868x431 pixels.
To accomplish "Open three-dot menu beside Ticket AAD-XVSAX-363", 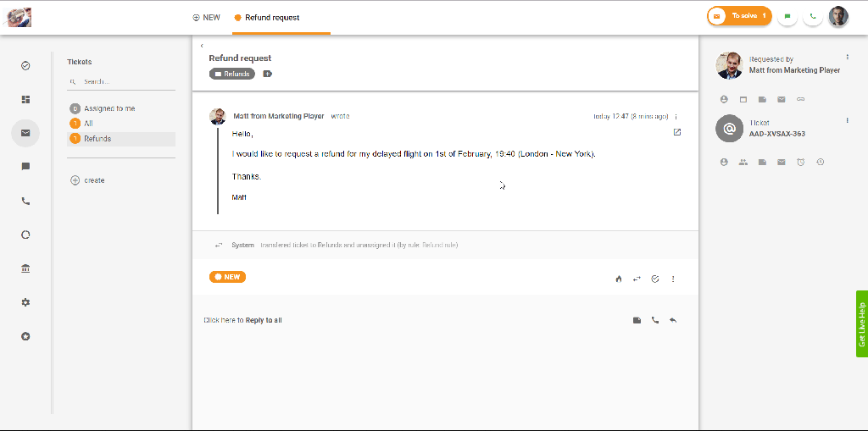I will [847, 121].
